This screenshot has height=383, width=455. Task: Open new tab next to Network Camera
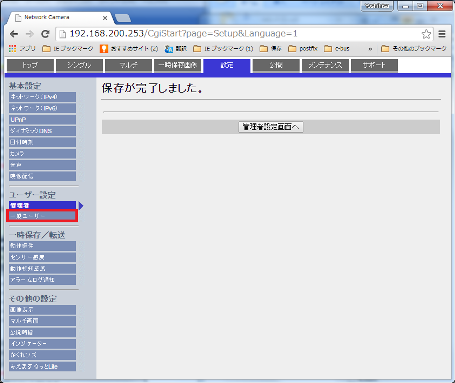click(123, 18)
